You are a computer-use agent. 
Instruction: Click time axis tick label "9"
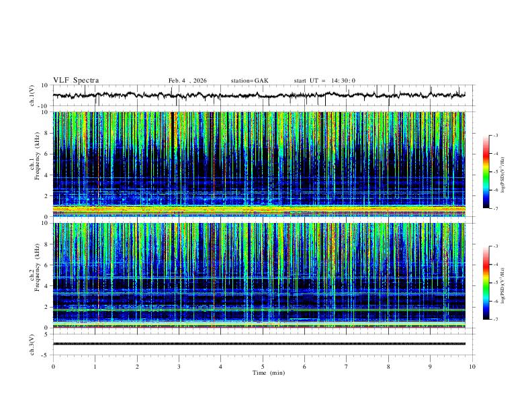[430, 367]
